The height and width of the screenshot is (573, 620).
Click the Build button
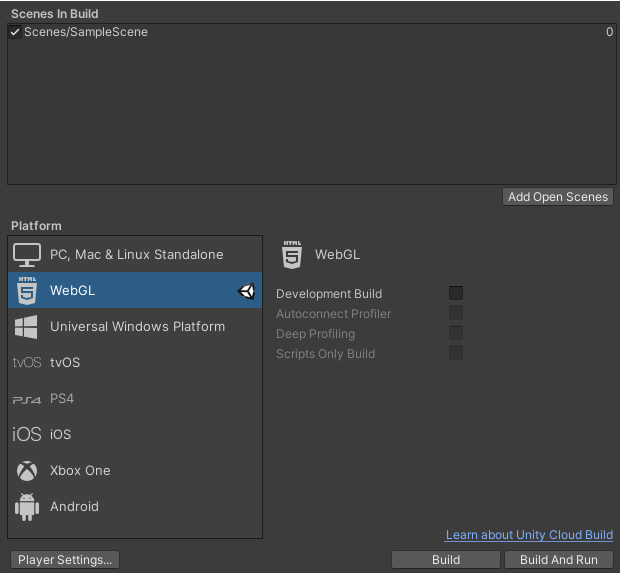(446, 560)
